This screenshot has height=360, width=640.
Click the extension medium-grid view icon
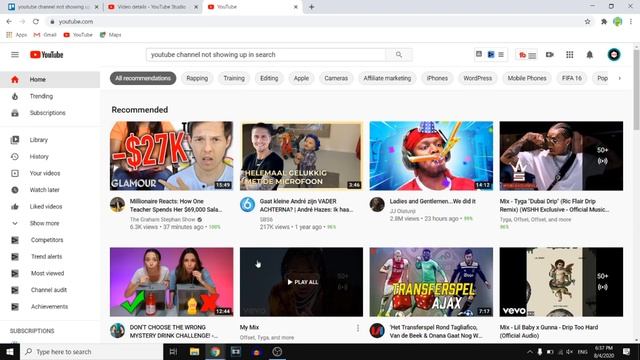pos(491,54)
